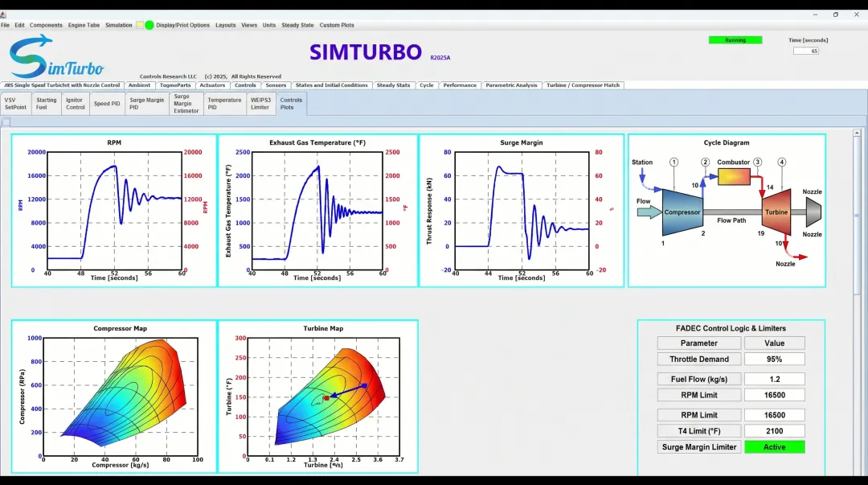868x485 pixels.
Task: Click the green Active Surge Margin Limiter value
Action: pos(775,446)
